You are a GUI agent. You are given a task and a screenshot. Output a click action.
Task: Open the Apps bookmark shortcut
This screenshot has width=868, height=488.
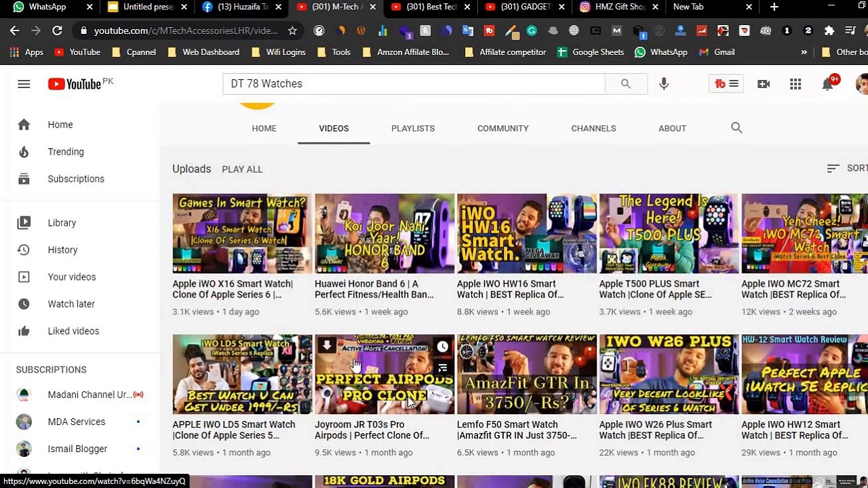pyautogui.click(x=26, y=52)
